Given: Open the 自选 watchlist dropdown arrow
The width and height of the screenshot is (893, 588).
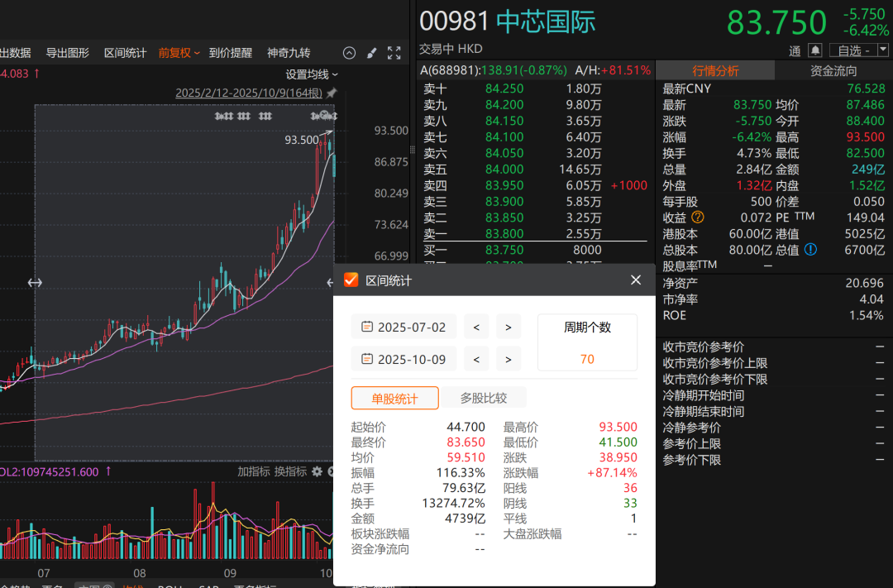Looking at the screenshot, I should pos(883,50).
